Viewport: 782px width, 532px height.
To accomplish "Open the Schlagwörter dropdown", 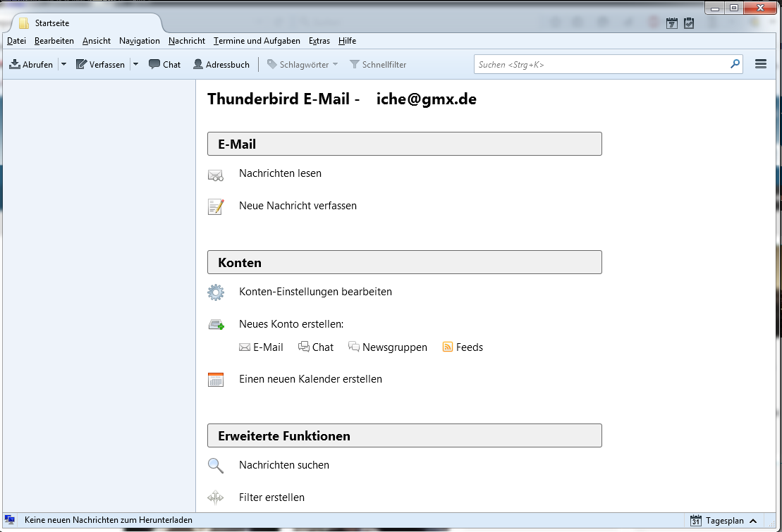I will [303, 64].
